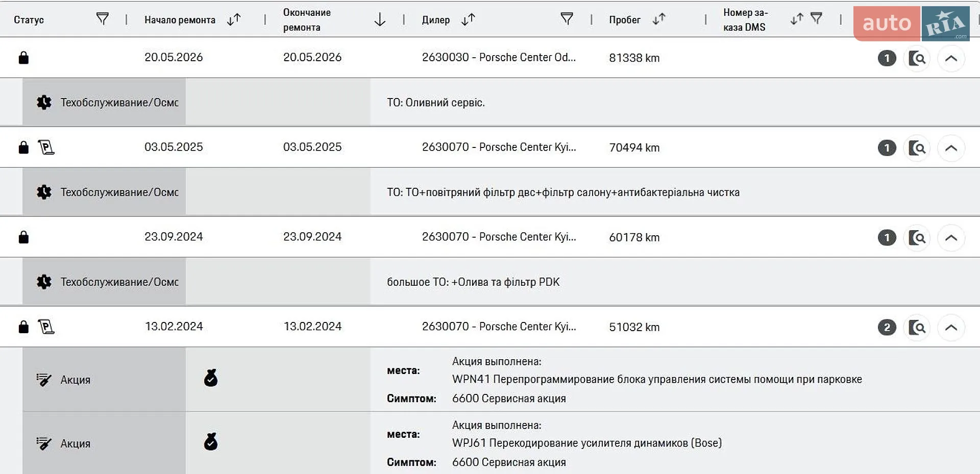The width and height of the screenshot is (980, 474).
Task: Click completed badge for WPN41 campaign
Action: coord(211,378)
